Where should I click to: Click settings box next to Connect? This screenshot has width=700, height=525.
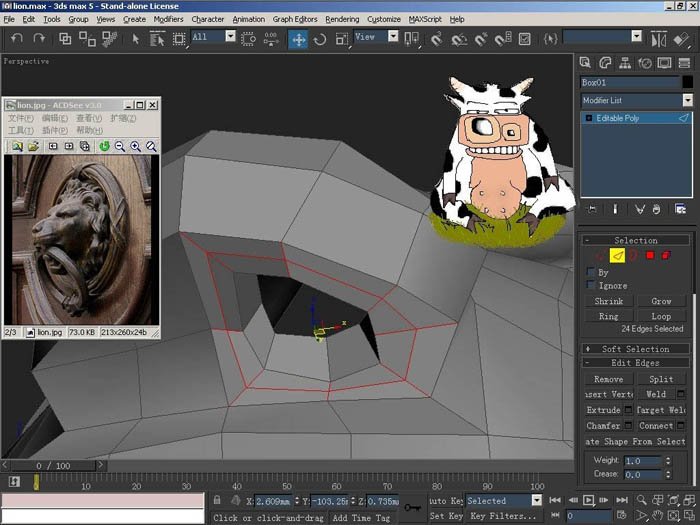click(x=681, y=425)
